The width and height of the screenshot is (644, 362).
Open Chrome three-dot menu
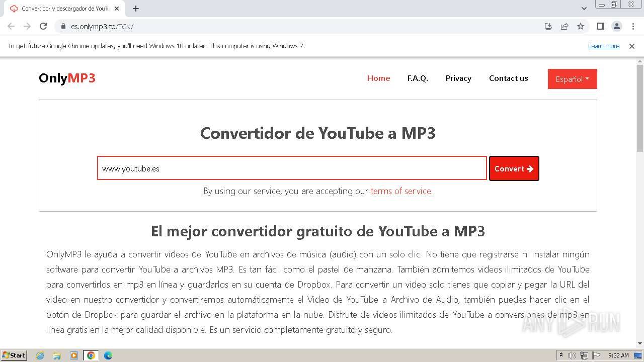(633, 26)
